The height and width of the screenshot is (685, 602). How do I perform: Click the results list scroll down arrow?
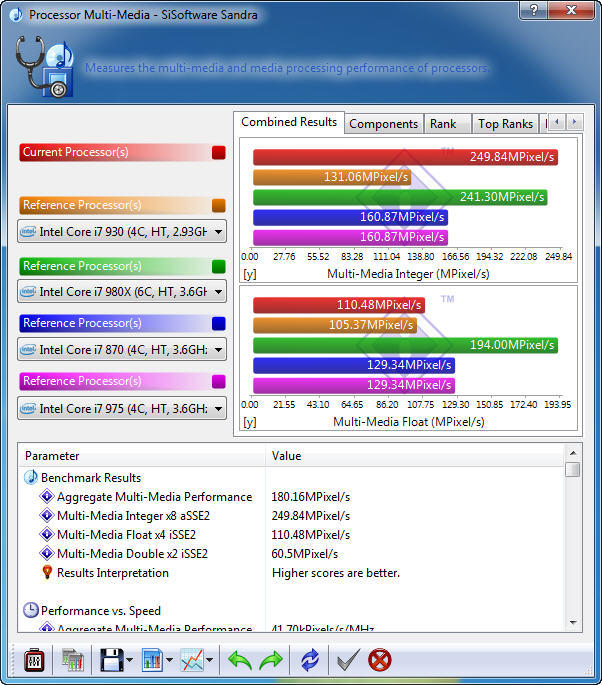pos(573,623)
